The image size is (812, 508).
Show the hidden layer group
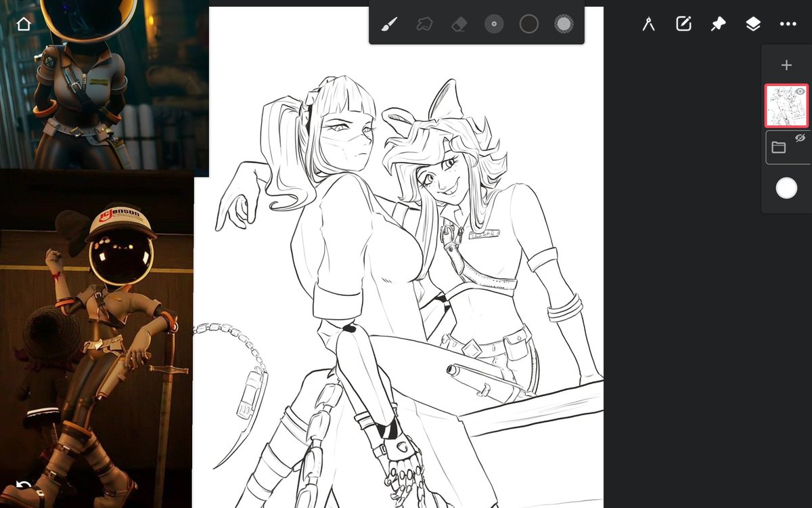pyautogui.click(x=800, y=137)
